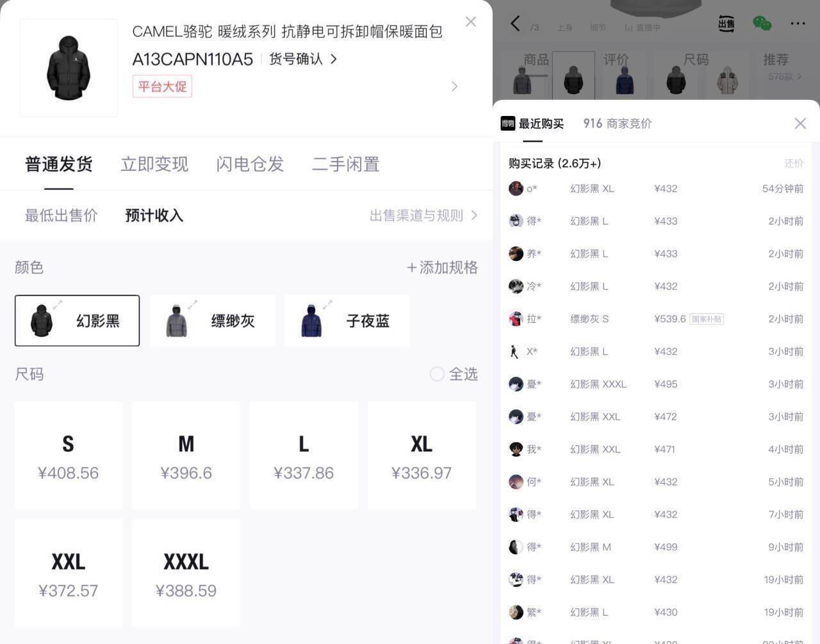Select size S at ¥408.56
This screenshot has width=820, height=644.
click(69, 456)
